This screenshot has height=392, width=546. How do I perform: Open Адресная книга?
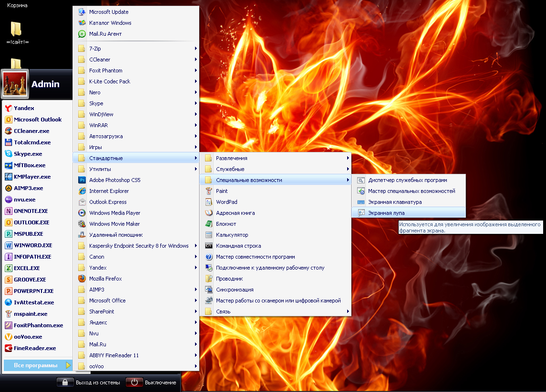coord(276,213)
